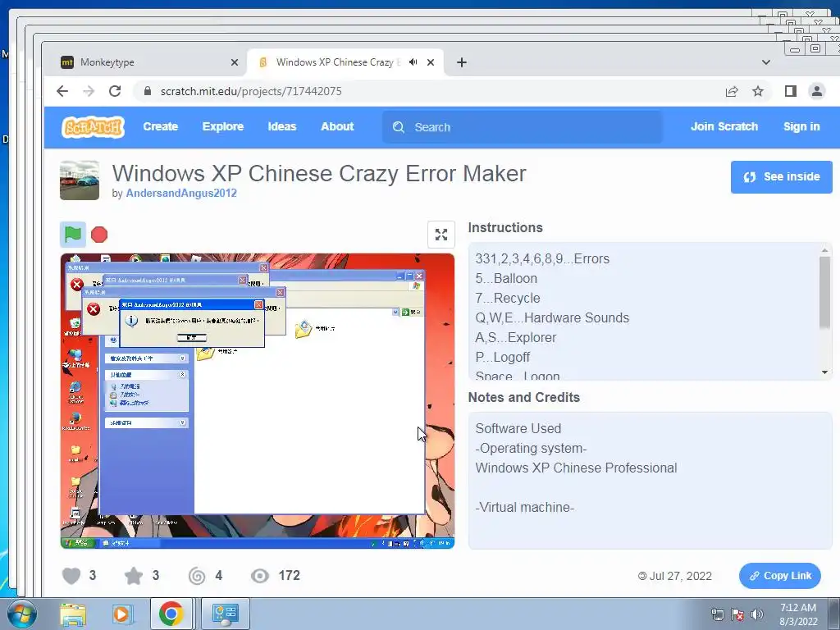Mute the tab audio speaker icon
840x630 pixels.
(413, 62)
